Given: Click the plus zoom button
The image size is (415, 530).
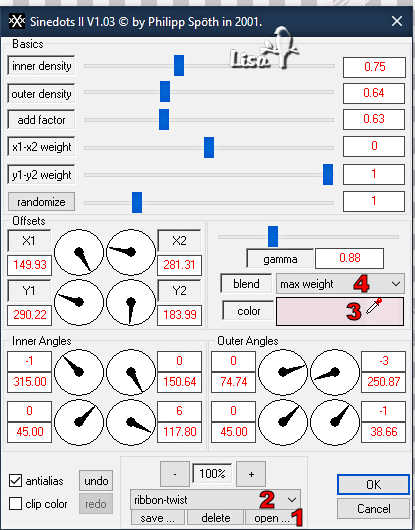Looking at the screenshot, I should click(x=251, y=474).
